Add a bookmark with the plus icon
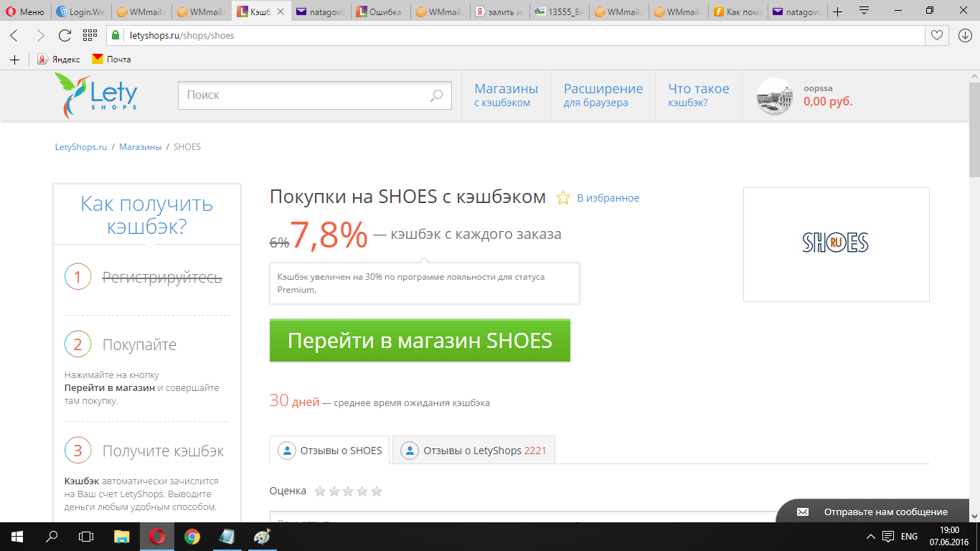The image size is (980, 551). tap(14, 60)
